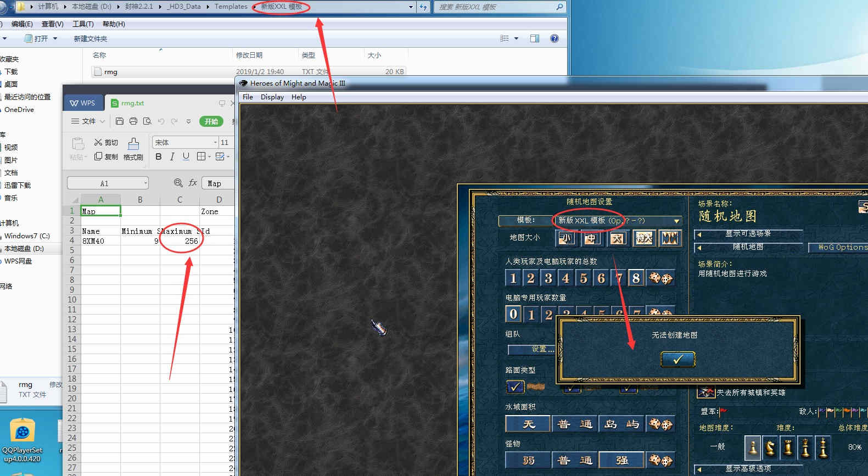Copy selection with 复制

[x=106, y=156]
